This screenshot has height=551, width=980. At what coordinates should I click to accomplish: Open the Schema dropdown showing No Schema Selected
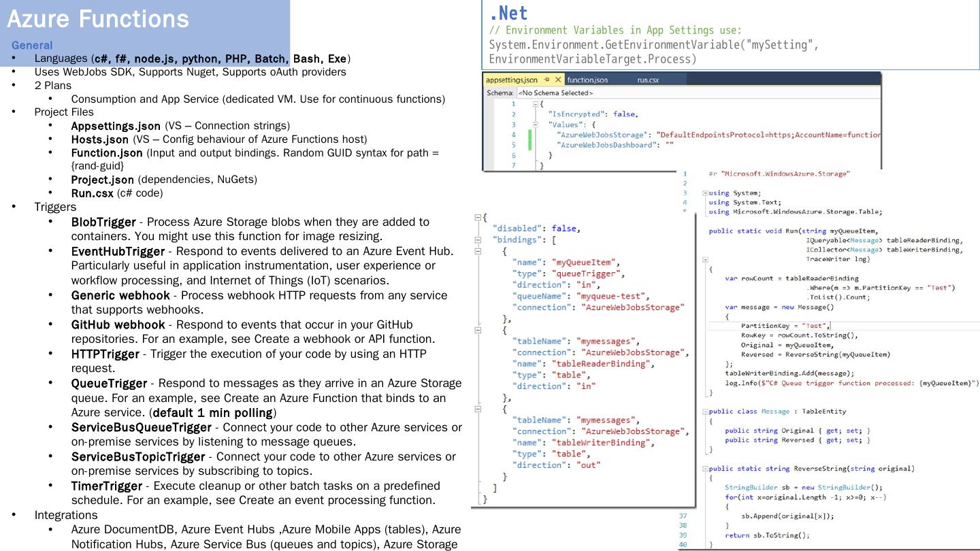[698, 93]
